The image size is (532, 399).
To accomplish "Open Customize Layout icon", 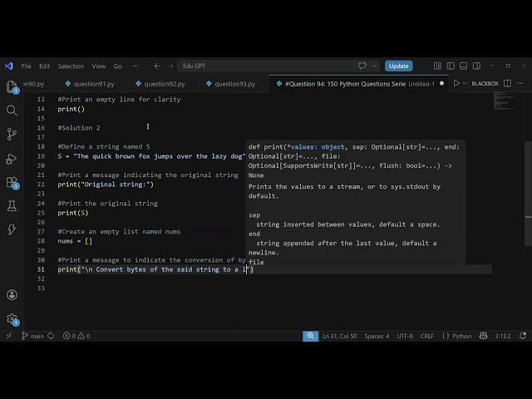I will click(438, 66).
